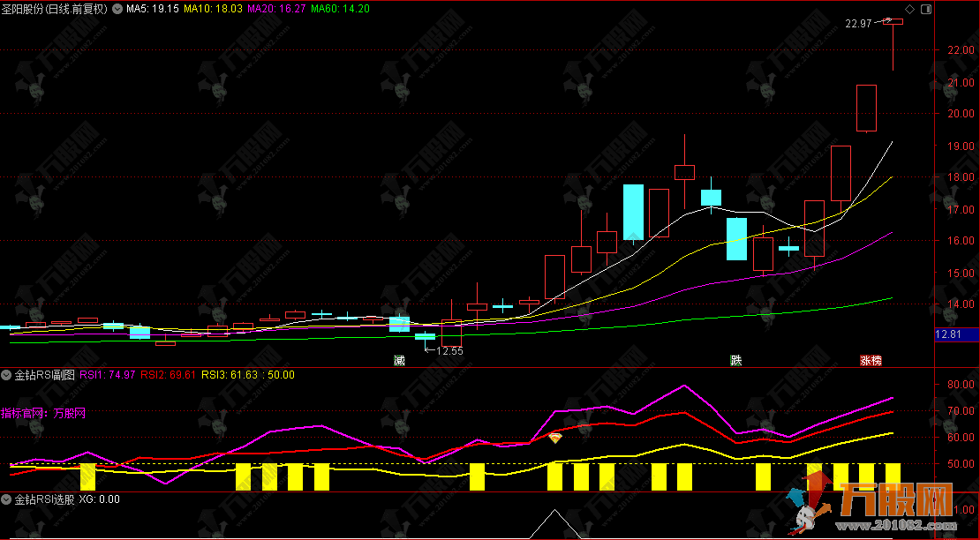
Task: Expand the 金钻RSI选股 indicator settings arrow
Action: tap(6, 499)
